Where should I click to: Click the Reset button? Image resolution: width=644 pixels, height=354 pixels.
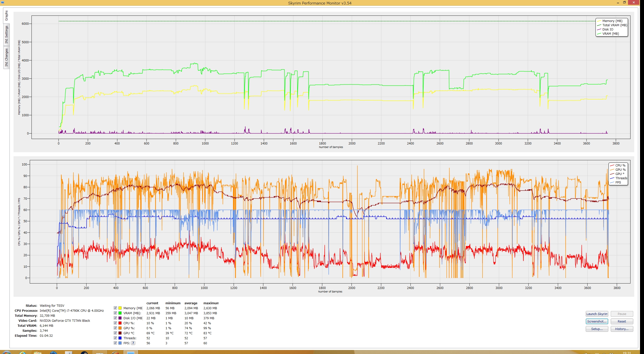(x=622, y=321)
